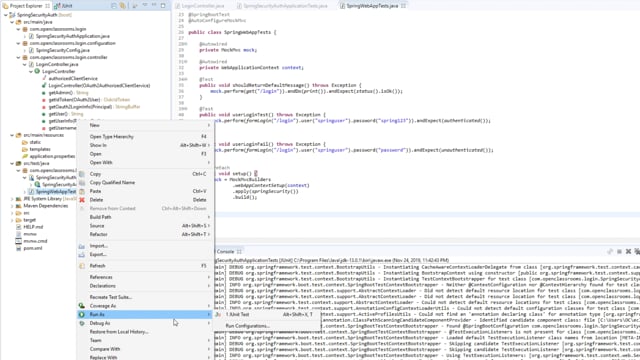Open Run Configurations... from submenu

267,326
